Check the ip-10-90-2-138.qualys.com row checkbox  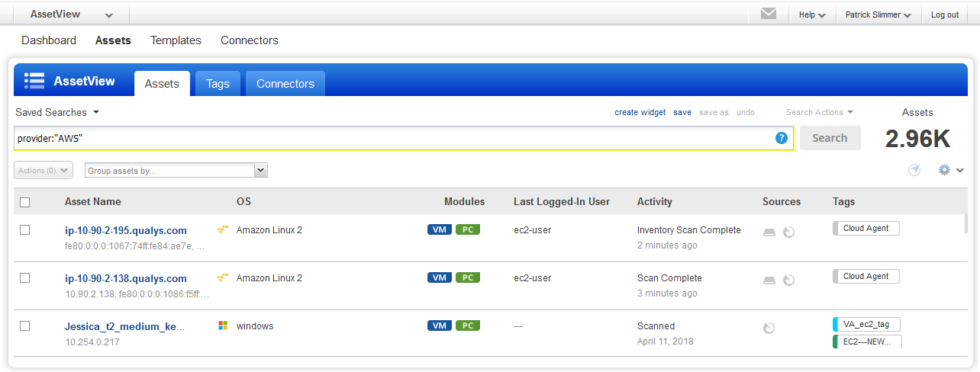click(x=24, y=277)
